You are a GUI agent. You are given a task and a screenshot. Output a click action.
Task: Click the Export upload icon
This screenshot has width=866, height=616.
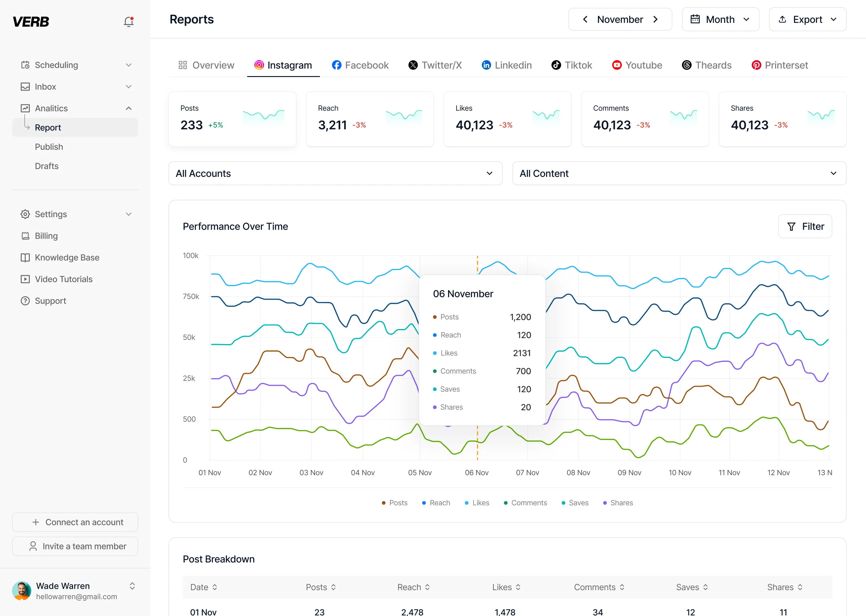[x=782, y=19]
